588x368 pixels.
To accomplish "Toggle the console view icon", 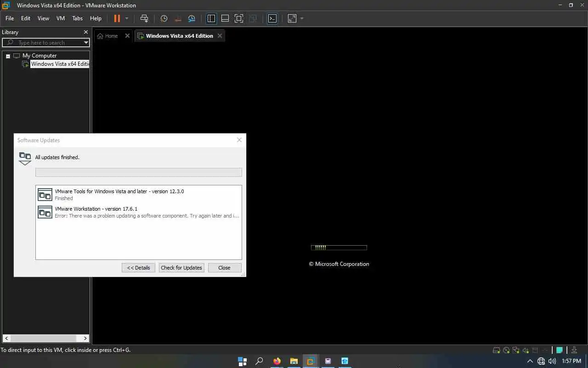I will 272,18.
